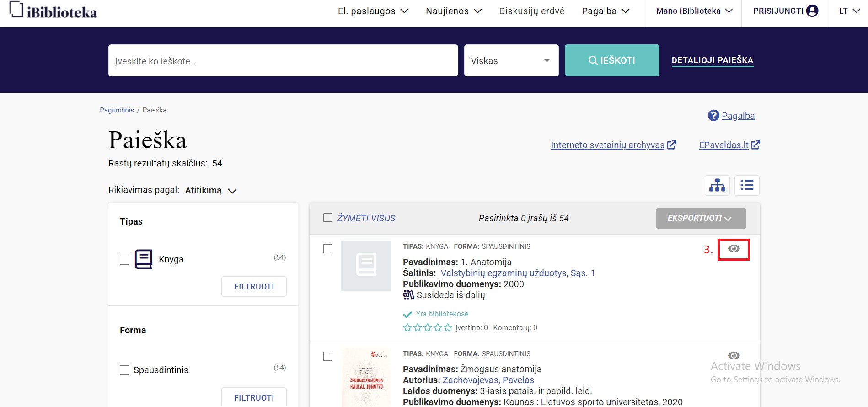Click the search text input field
The image size is (868, 407).
click(x=283, y=61)
